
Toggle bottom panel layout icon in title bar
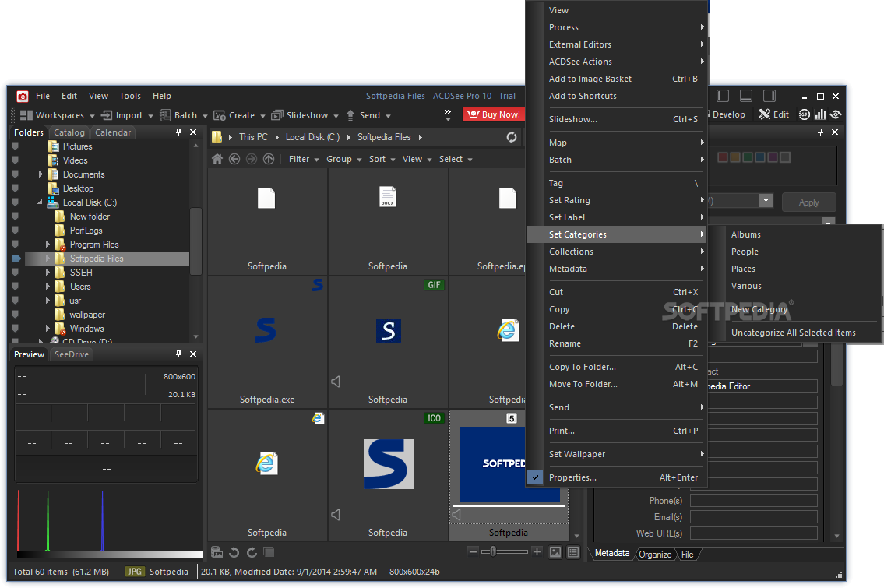tap(746, 96)
